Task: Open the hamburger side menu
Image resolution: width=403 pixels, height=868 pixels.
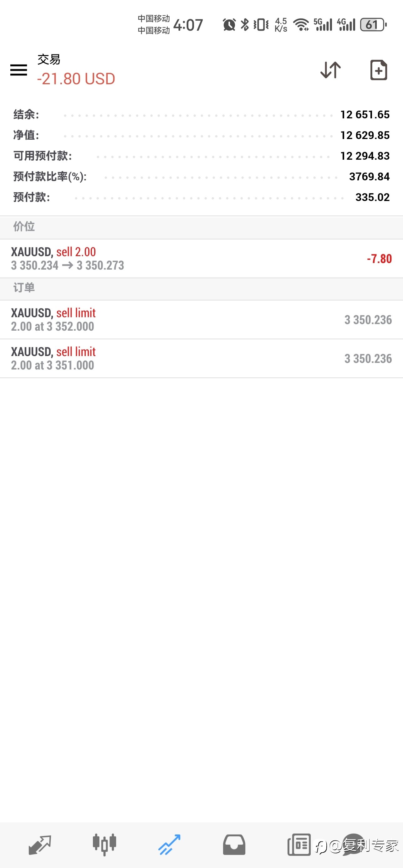Action: click(18, 70)
